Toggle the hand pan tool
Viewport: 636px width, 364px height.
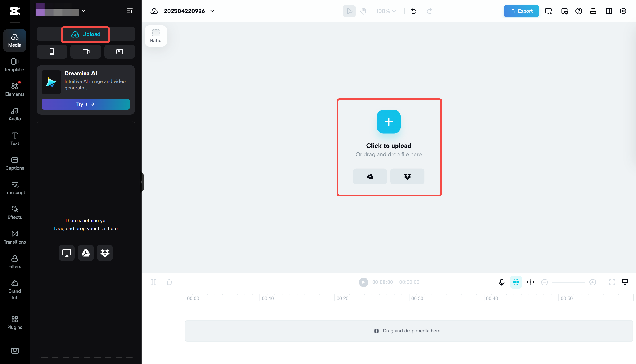pos(363,11)
